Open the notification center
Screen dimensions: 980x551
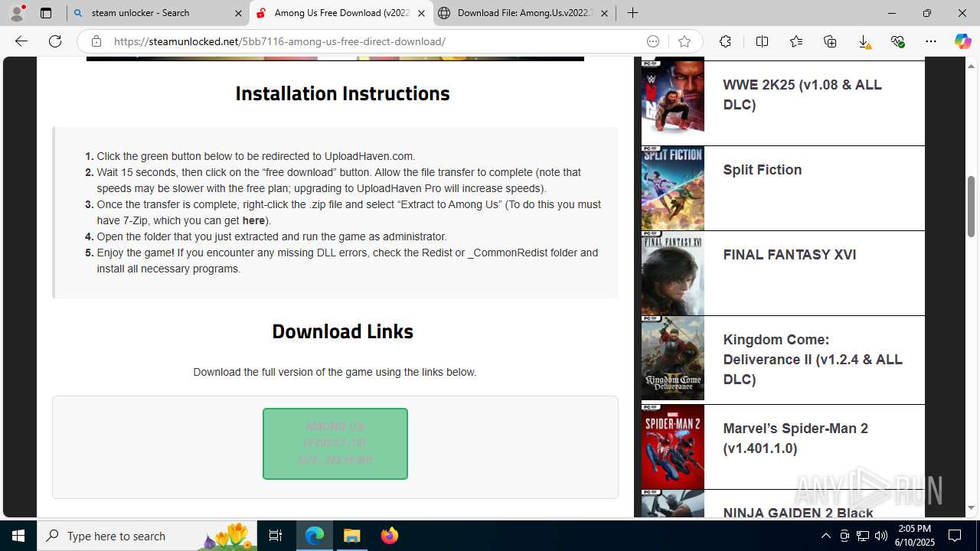point(955,536)
